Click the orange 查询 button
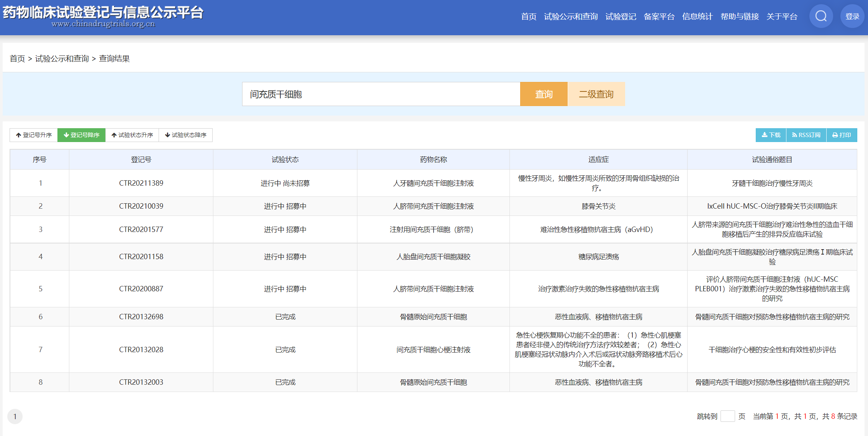The width and height of the screenshot is (868, 436). (544, 94)
